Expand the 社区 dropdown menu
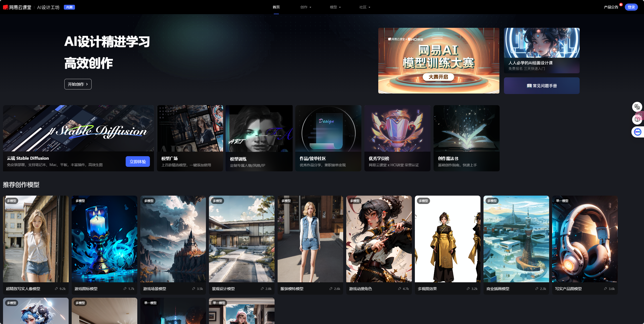 coord(365,7)
